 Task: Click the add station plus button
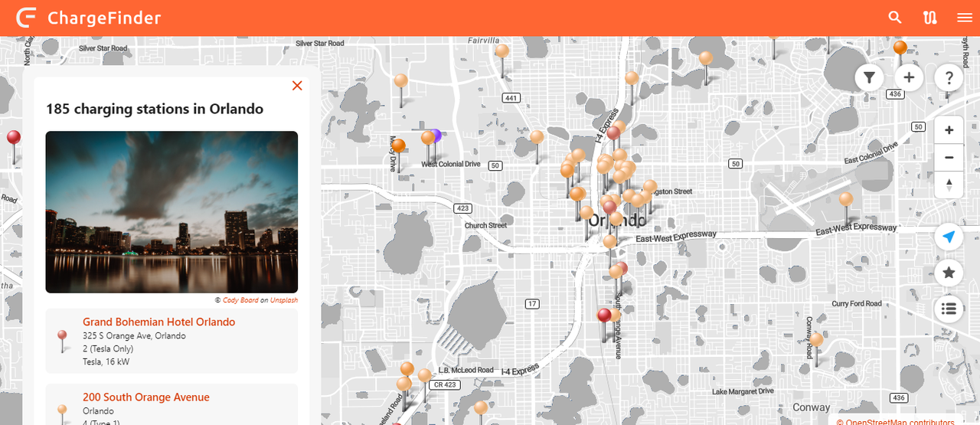click(909, 77)
